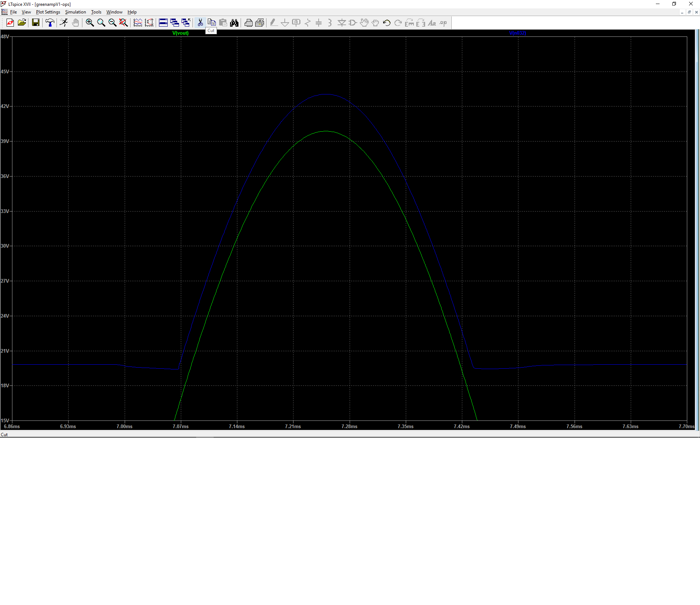
Task: Select the Cut scissors tool
Action: click(x=200, y=23)
